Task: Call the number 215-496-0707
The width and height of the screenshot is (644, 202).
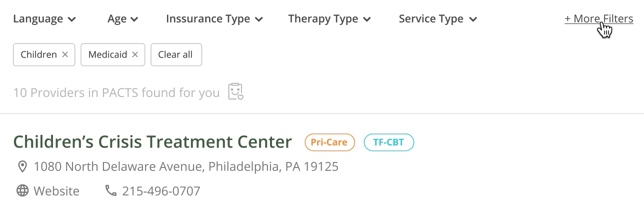Action: (x=161, y=191)
